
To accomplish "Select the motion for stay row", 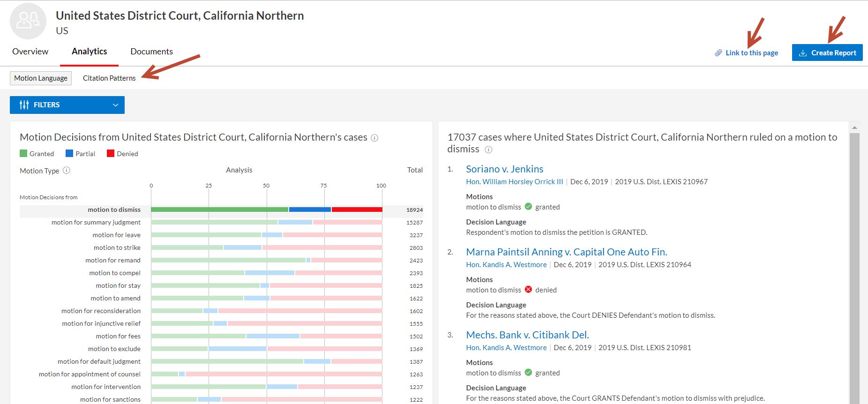I will pyautogui.click(x=221, y=286).
